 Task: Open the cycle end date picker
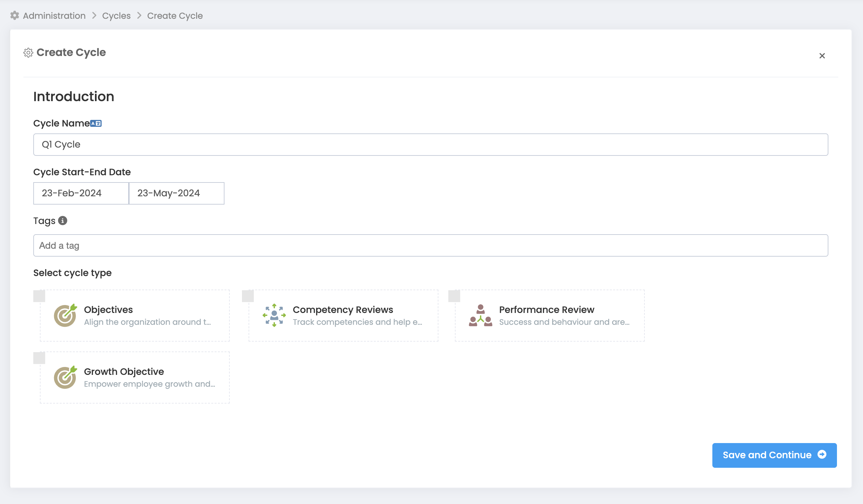pos(176,193)
